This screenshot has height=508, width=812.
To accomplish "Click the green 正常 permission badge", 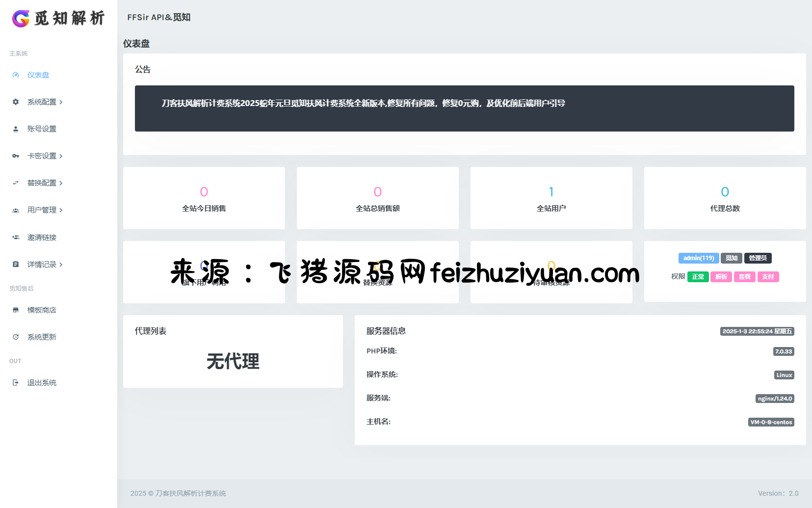I will (698, 277).
